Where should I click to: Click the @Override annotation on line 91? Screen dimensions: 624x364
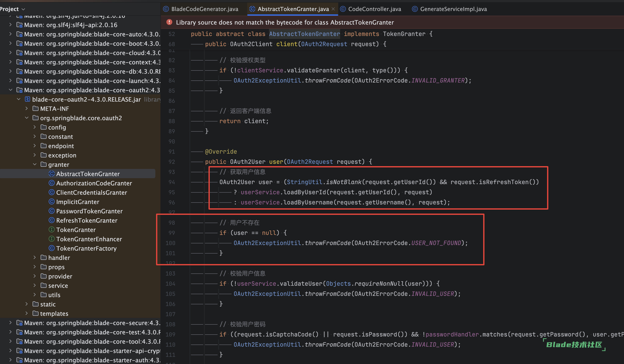221,152
